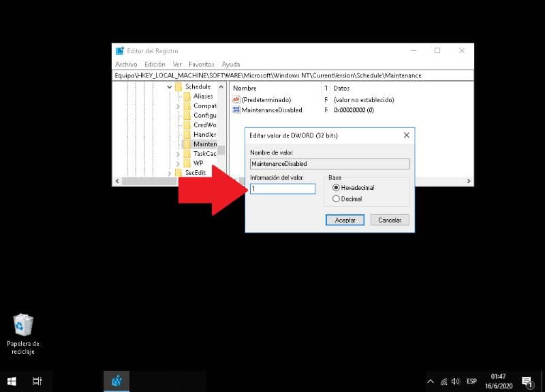Select the Mainten folder icon
Viewport: 545px width, 392px height.
point(187,144)
